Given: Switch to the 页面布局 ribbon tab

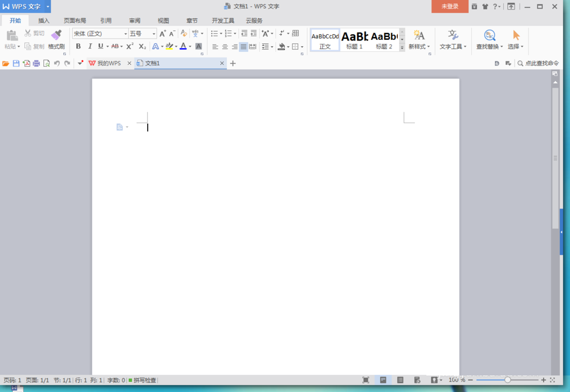Looking at the screenshot, I should (75, 21).
